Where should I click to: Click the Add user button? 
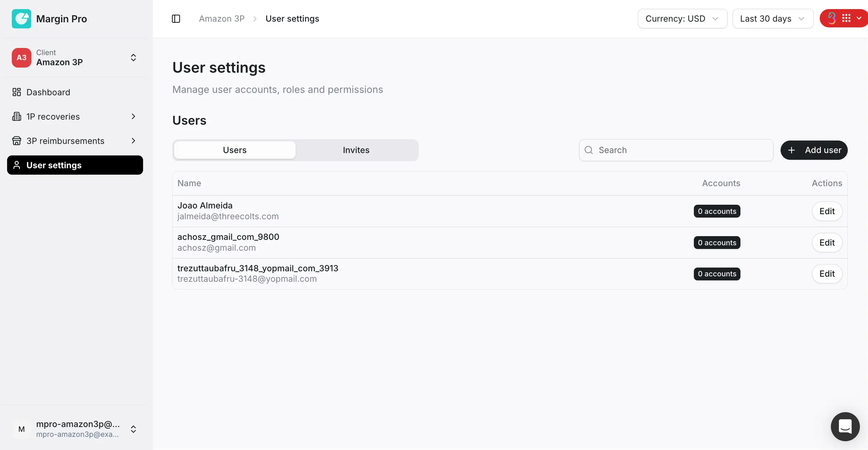tap(814, 150)
